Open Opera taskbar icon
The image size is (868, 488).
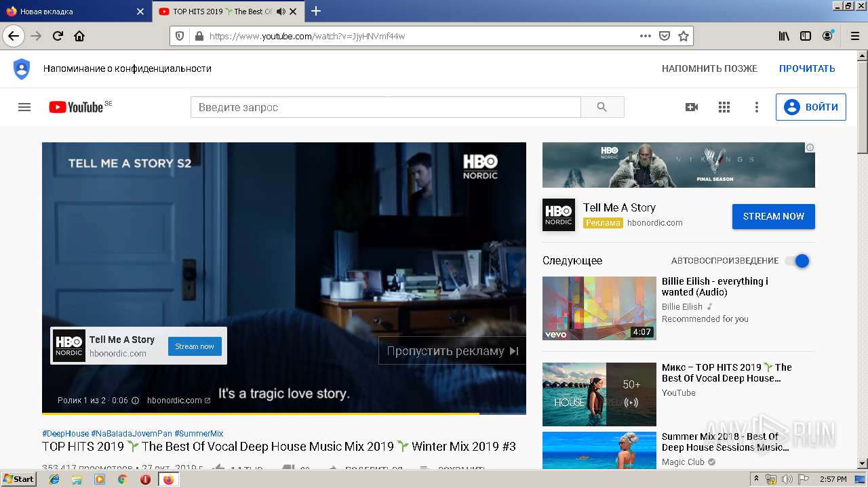pyautogui.click(x=145, y=479)
